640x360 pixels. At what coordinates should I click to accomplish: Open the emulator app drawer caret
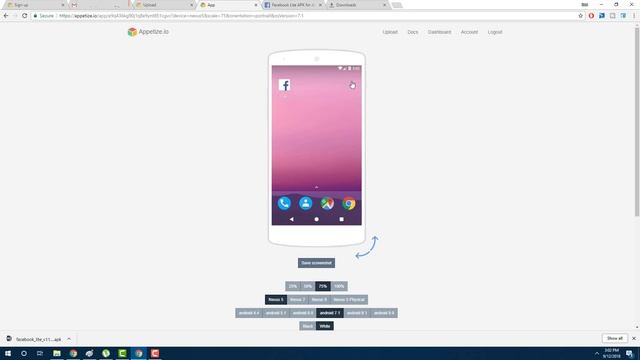coord(316,187)
